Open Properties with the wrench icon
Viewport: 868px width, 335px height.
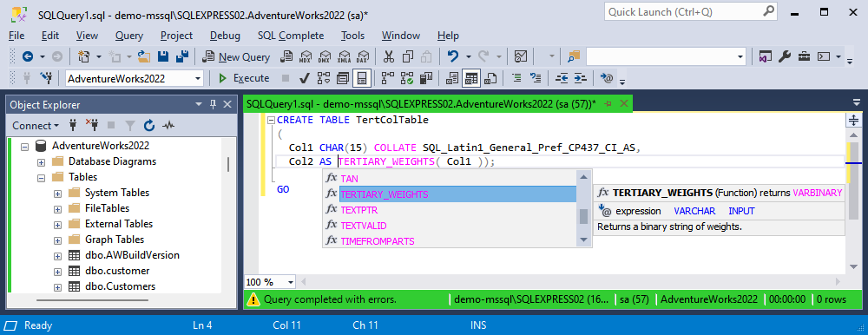click(785, 56)
